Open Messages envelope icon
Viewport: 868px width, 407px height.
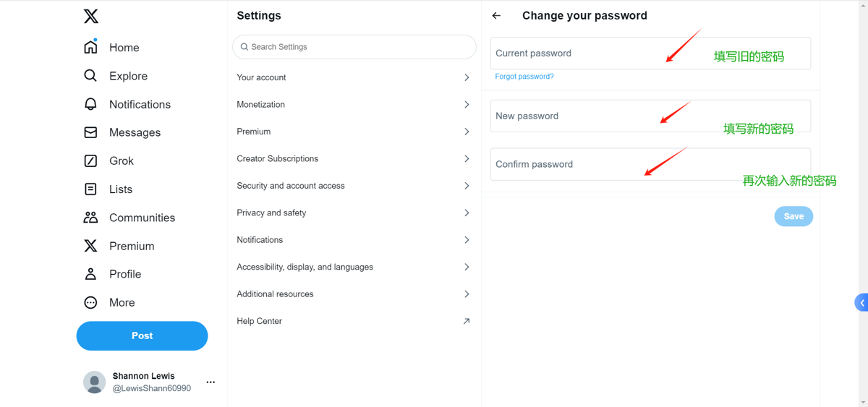click(x=90, y=132)
